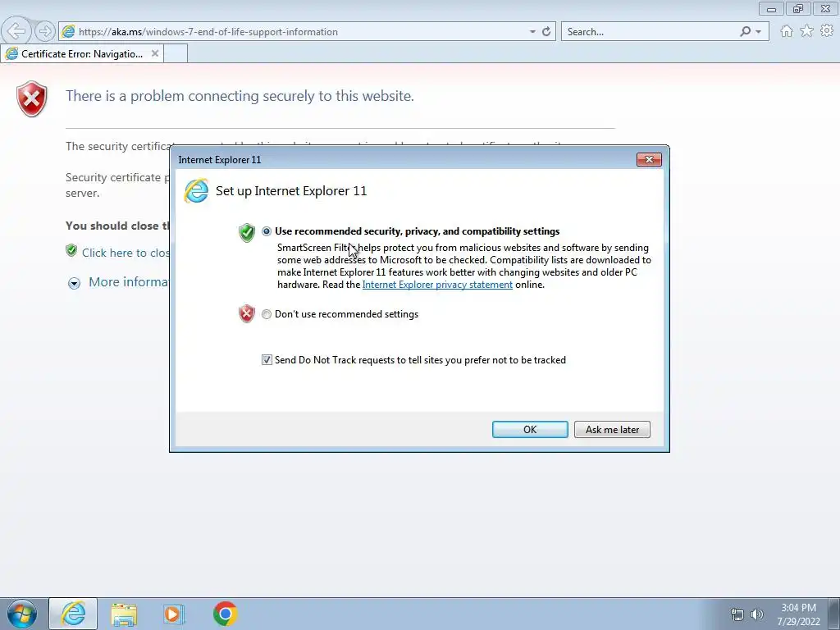Toggle Send Do Not Track checkbox

coord(267,360)
